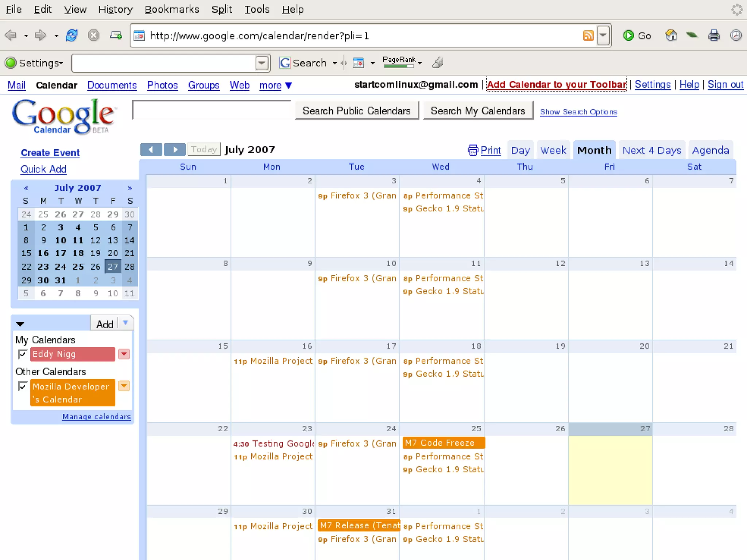
Task: Toggle Mozilla Developer's Calendar checkbox
Action: (23, 386)
